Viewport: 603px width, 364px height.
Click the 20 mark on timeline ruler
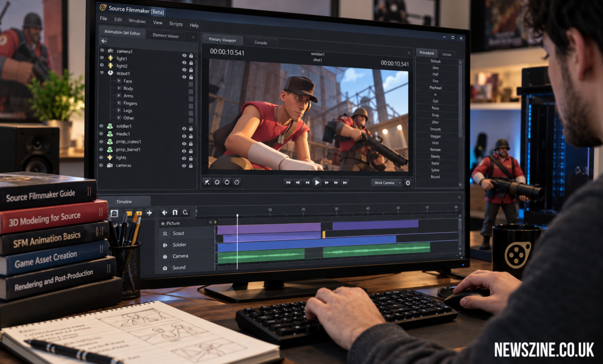click(x=303, y=210)
